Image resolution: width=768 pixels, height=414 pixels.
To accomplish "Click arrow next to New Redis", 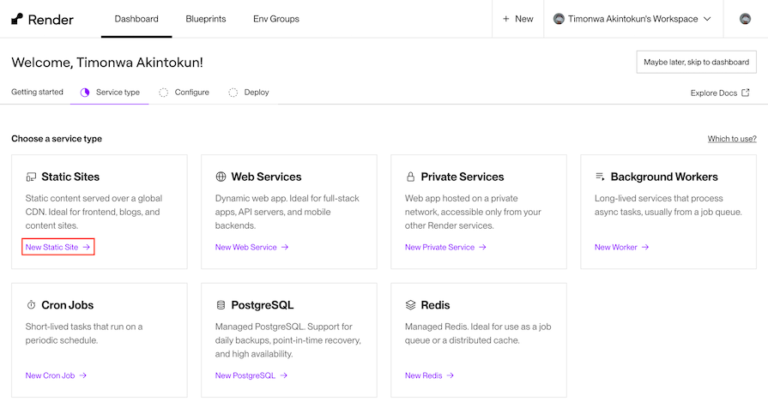I will 450,375.
